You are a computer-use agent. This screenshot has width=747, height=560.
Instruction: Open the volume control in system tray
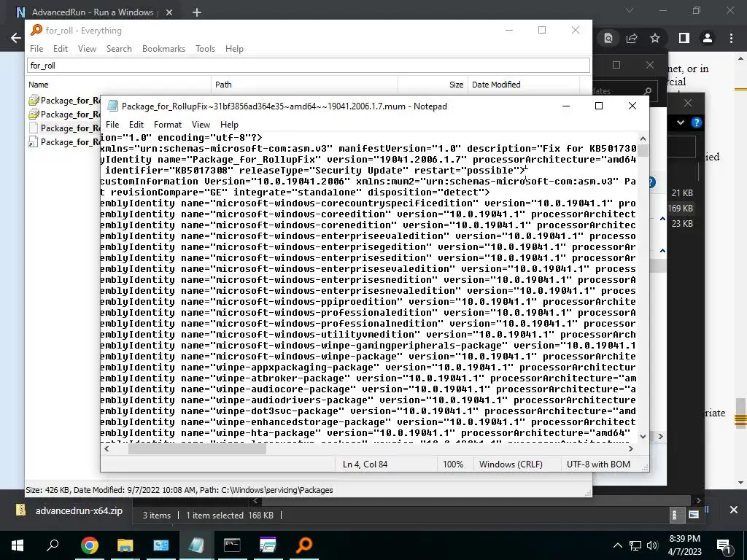[x=653, y=545]
